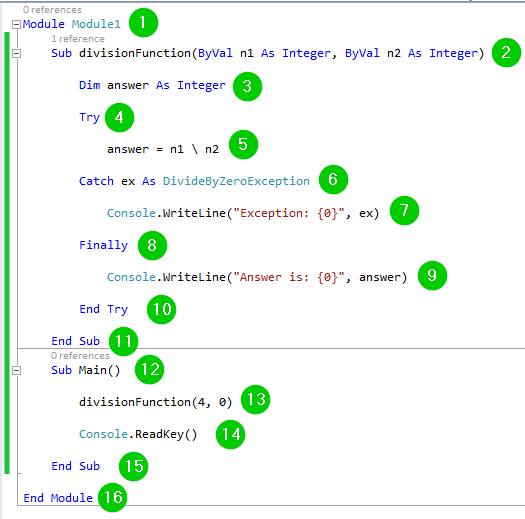Click the Finally keyword
Screen dimensions: 525x519
coord(103,245)
